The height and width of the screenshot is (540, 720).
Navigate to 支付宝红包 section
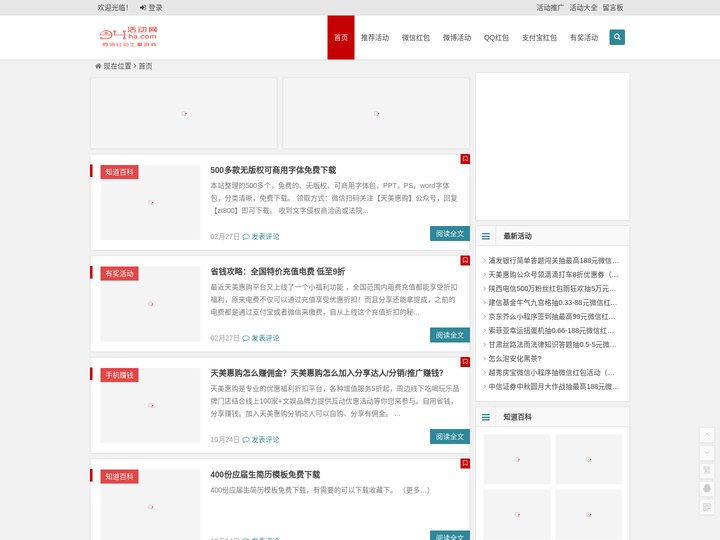(539, 38)
